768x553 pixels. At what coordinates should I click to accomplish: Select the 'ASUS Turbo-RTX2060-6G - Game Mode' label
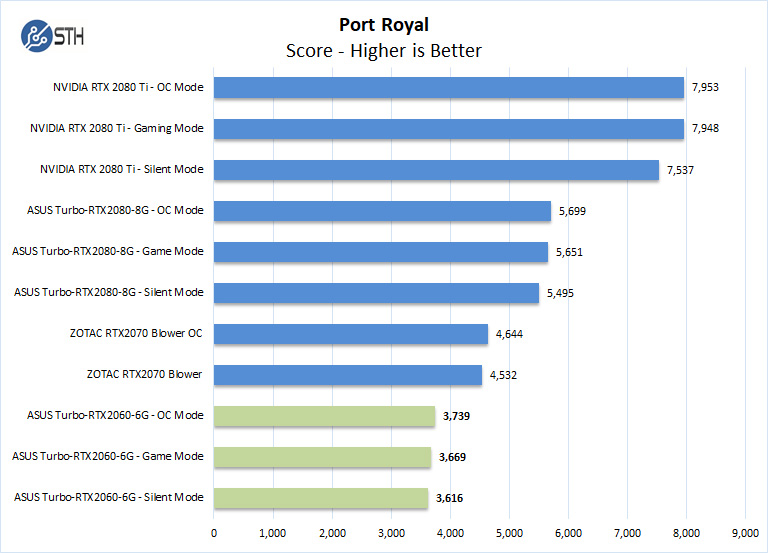pyautogui.click(x=108, y=457)
